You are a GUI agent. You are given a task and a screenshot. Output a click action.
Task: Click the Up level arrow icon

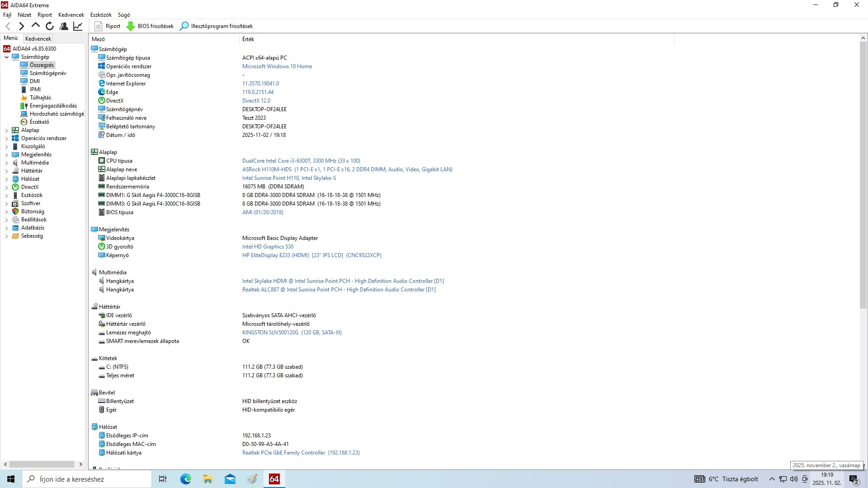tap(36, 26)
